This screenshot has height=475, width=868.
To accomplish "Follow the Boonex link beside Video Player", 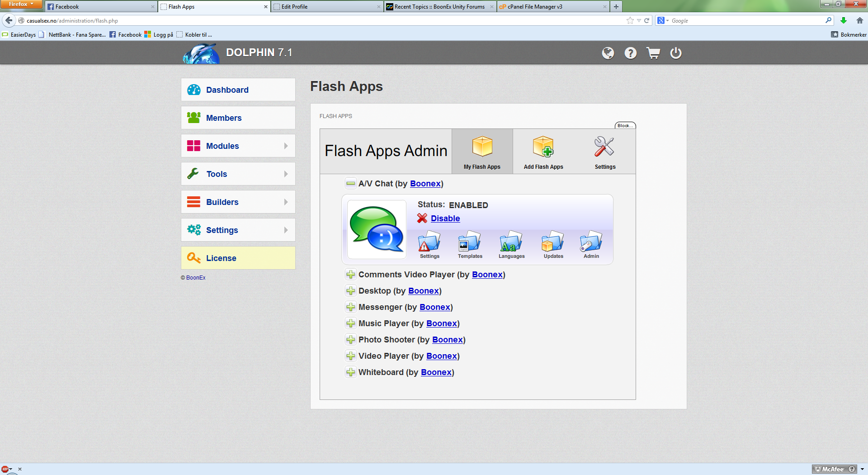I will click(x=441, y=356).
